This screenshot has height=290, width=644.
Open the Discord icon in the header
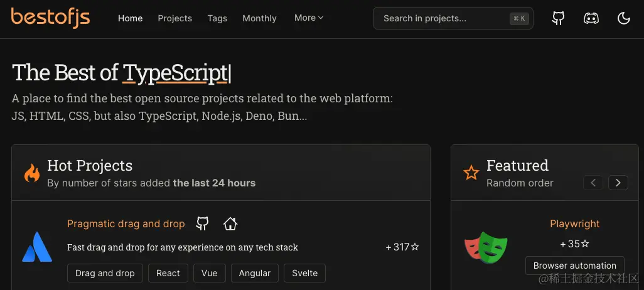(591, 18)
